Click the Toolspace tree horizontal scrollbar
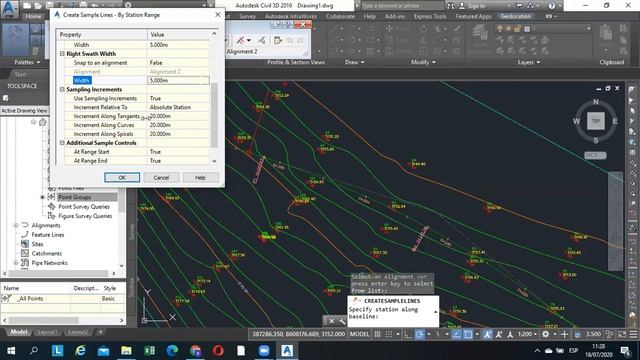The width and height of the screenshot is (640, 360). [x=59, y=273]
